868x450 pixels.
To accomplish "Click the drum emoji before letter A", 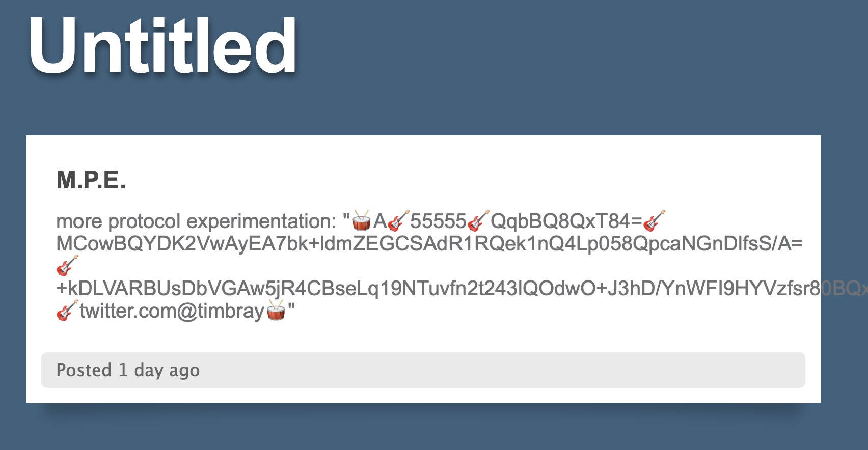I will coord(362,221).
